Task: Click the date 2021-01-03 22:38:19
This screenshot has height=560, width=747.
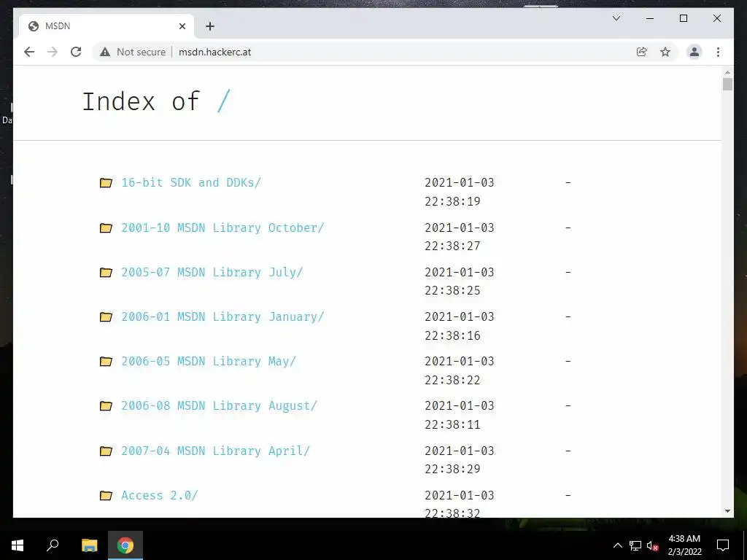Action: click(460, 192)
